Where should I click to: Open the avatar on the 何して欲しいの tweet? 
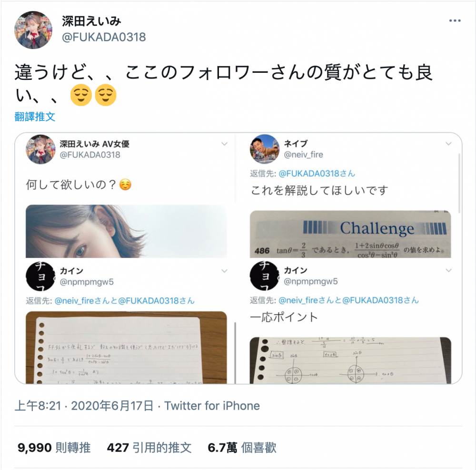[x=40, y=149]
